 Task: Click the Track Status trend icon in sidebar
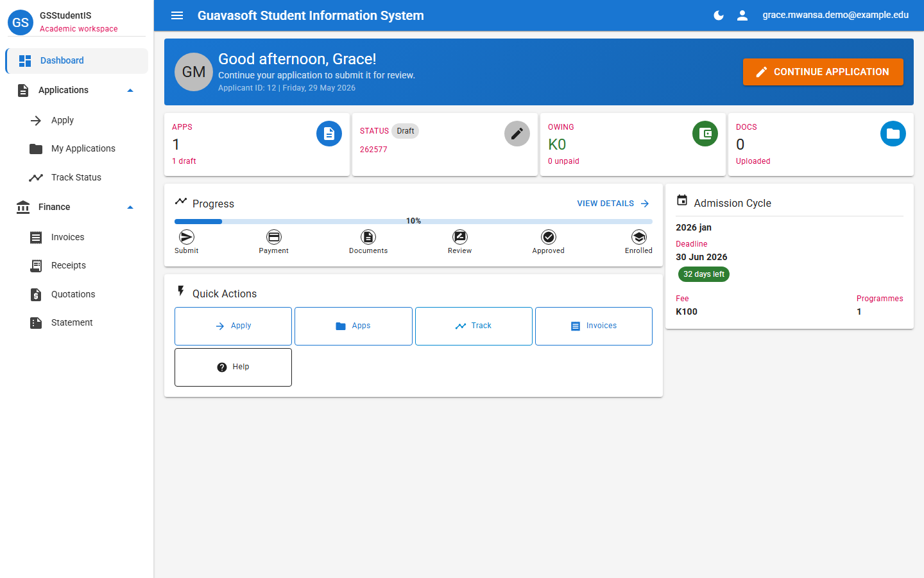point(36,178)
